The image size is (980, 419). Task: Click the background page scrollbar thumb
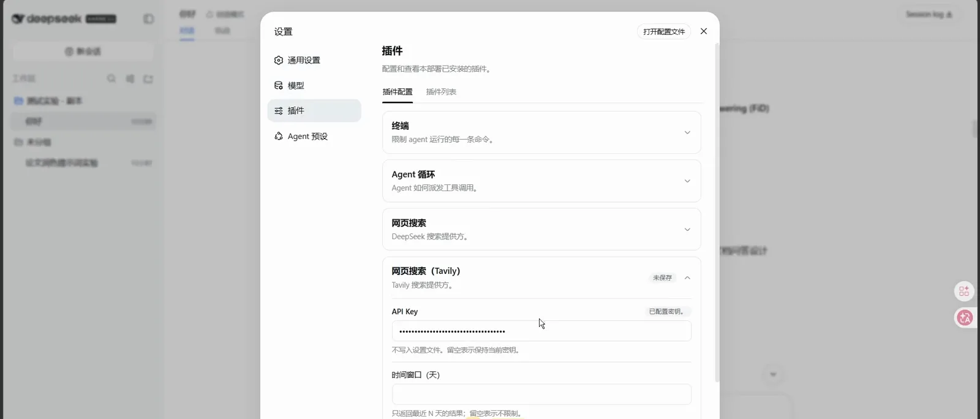click(x=974, y=129)
